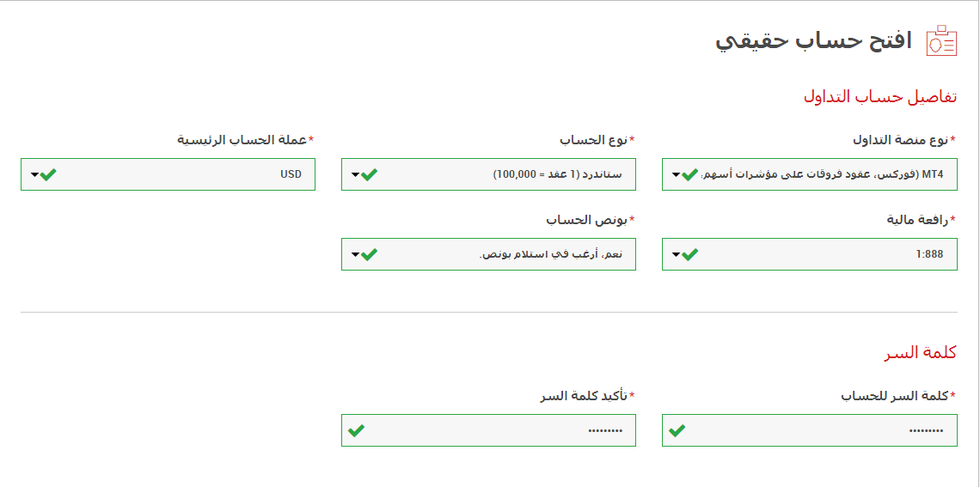
Task: Click green checkmark in account bonus field
Action: [x=369, y=254]
